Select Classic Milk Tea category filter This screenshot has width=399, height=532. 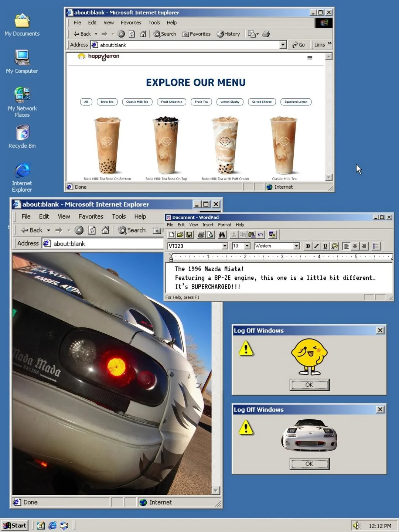tap(137, 102)
